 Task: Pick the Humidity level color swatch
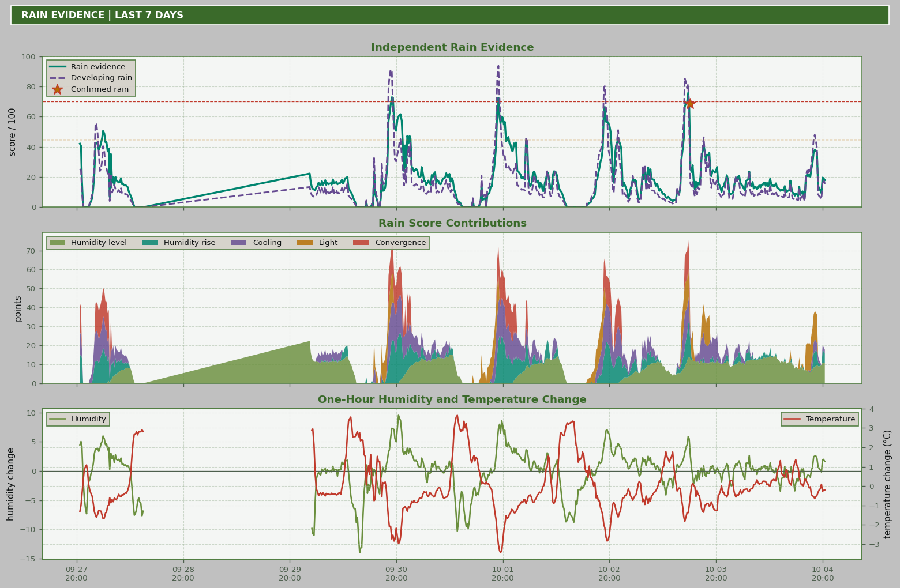58,243
